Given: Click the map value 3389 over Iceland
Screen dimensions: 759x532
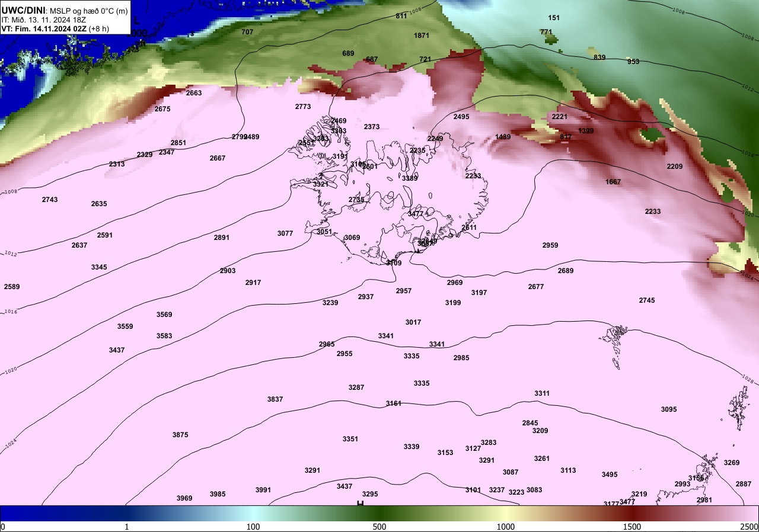Looking at the screenshot, I should click(x=410, y=178).
